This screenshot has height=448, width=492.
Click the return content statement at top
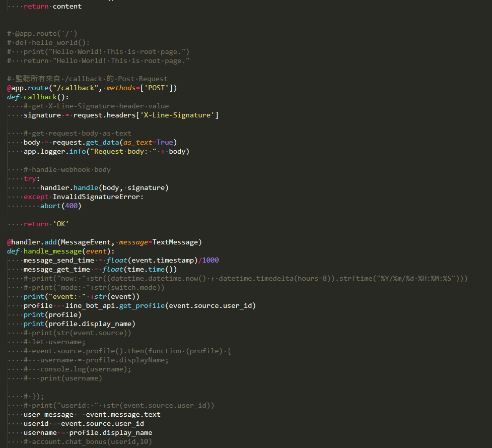point(52,7)
